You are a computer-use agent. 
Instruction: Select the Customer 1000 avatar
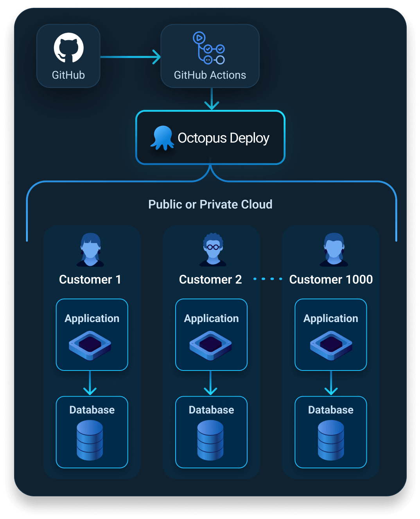[334, 250]
